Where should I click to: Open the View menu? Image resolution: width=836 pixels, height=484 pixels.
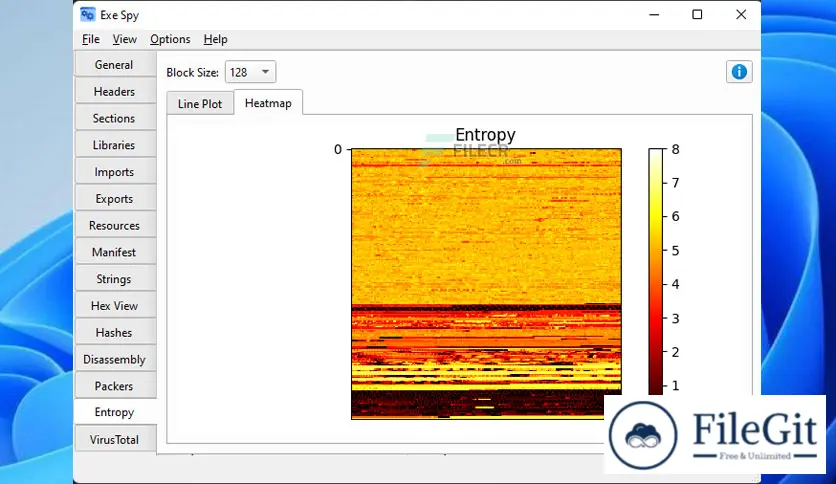tap(125, 39)
